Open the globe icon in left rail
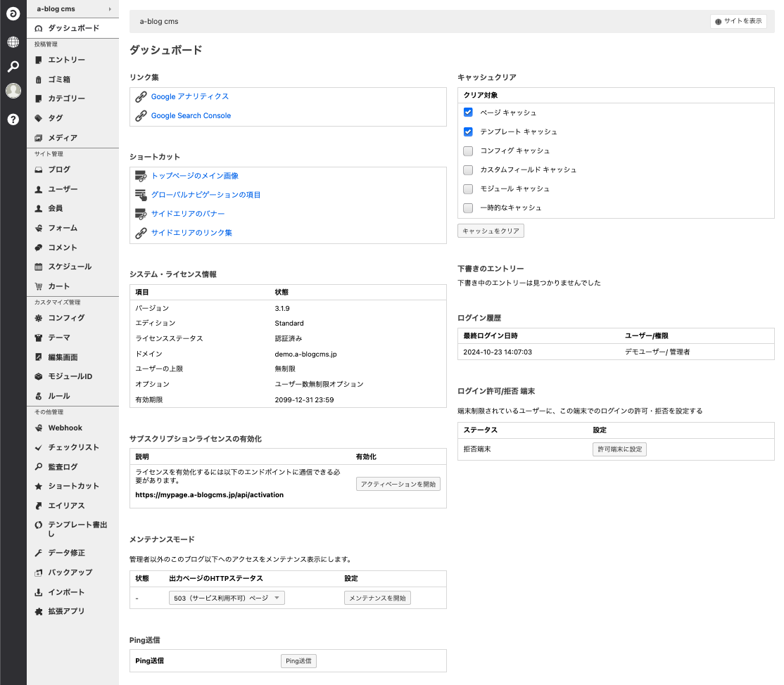Viewport: 784px width, 685px height. pos(13,42)
